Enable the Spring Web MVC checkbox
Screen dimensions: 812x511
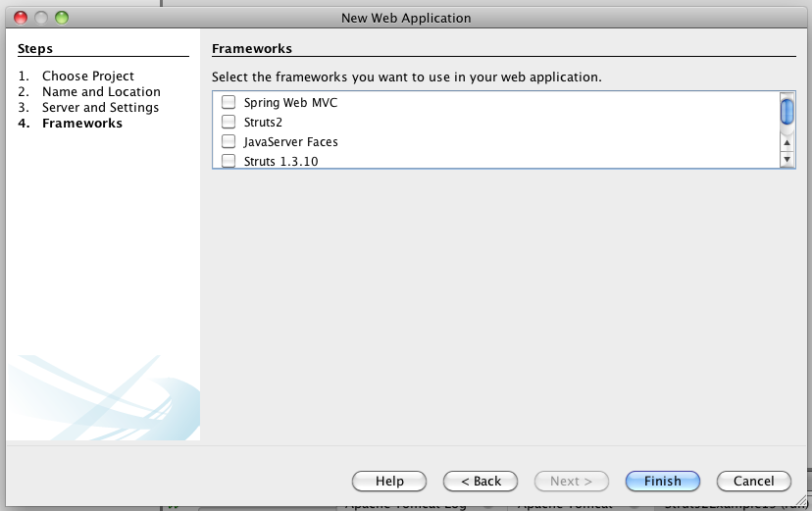pyautogui.click(x=228, y=102)
